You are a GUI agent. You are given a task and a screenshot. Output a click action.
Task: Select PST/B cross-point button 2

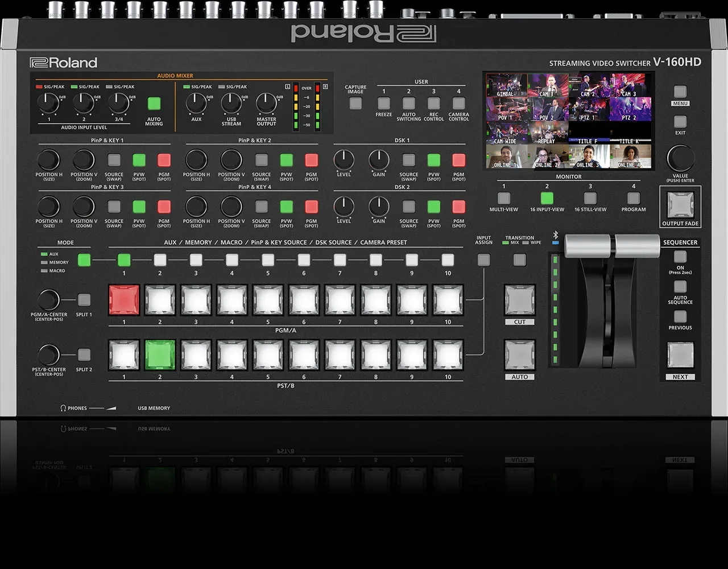tap(160, 355)
